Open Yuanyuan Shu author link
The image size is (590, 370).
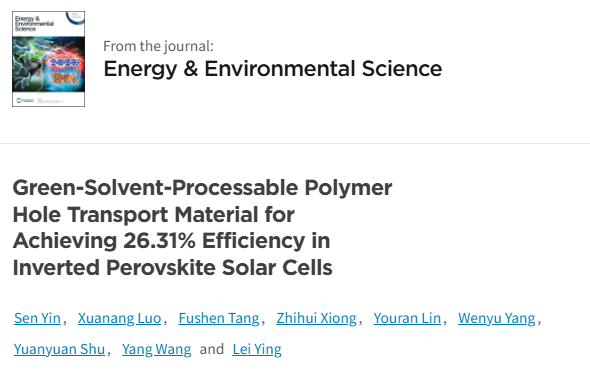[59, 349]
